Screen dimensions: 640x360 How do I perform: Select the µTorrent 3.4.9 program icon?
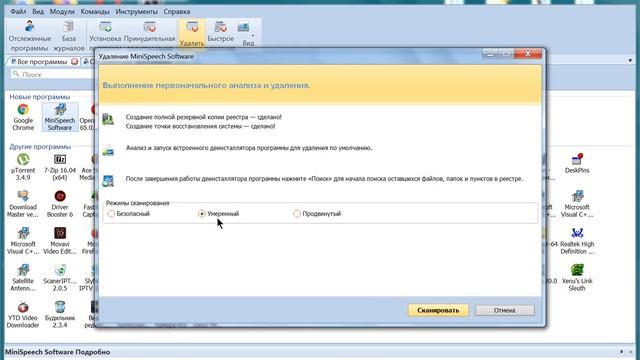[23, 167]
